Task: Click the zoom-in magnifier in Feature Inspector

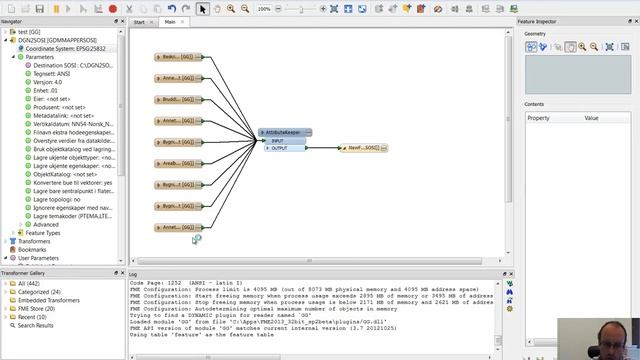Action: coord(582,47)
